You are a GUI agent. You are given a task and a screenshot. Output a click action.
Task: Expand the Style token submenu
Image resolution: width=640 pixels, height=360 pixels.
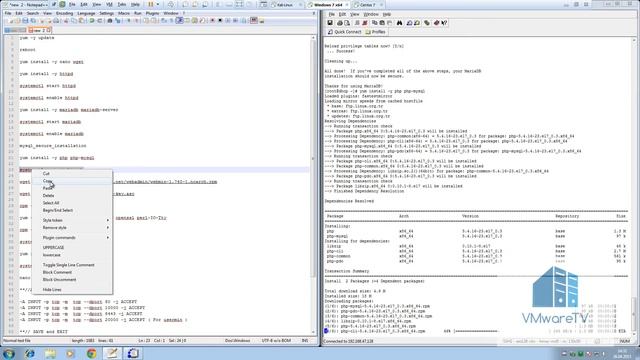point(72,220)
